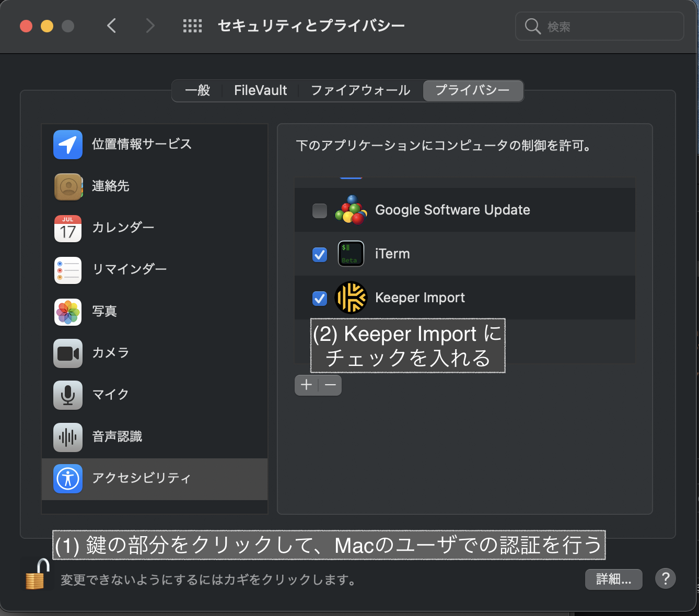Choose Reminders (リマインダー) in sidebar
699x616 pixels.
[x=129, y=270]
